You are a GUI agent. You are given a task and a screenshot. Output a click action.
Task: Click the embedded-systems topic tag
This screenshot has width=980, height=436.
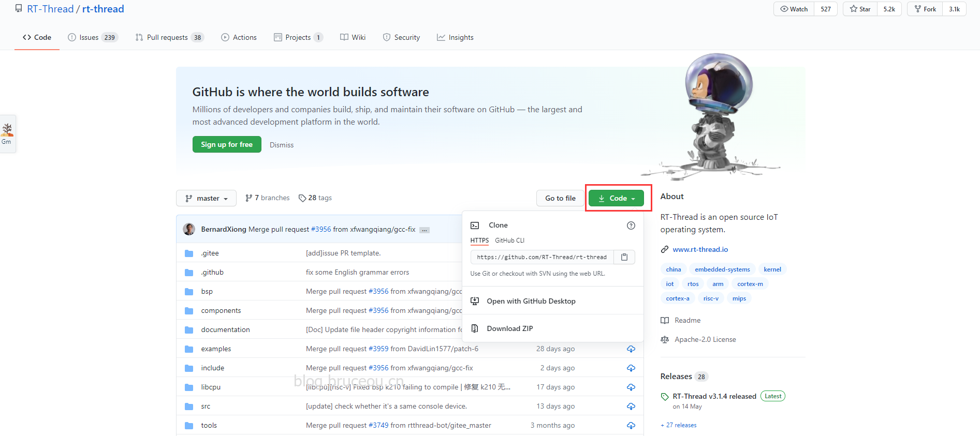(722, 269)
